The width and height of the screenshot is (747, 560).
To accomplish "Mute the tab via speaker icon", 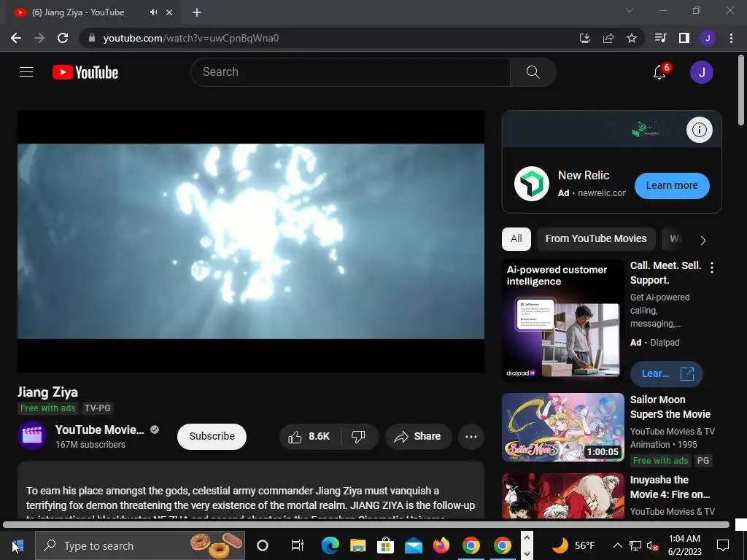I will click(x=153, y=12).
